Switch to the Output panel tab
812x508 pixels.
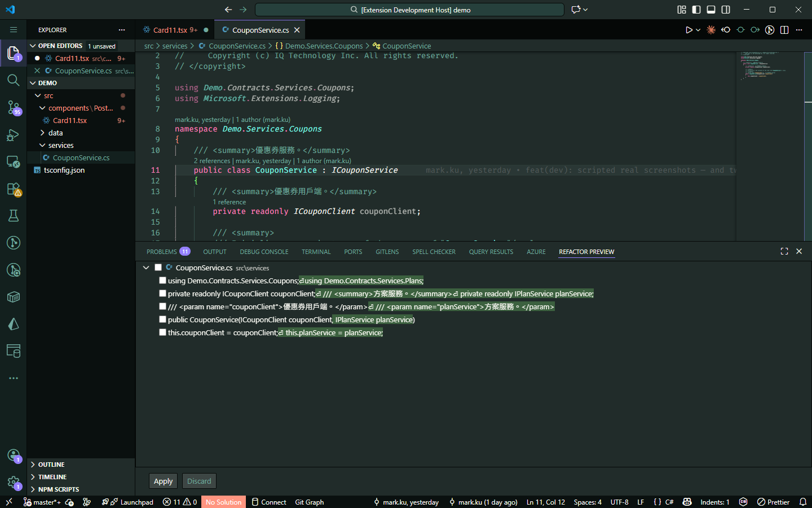pos(215,252)
